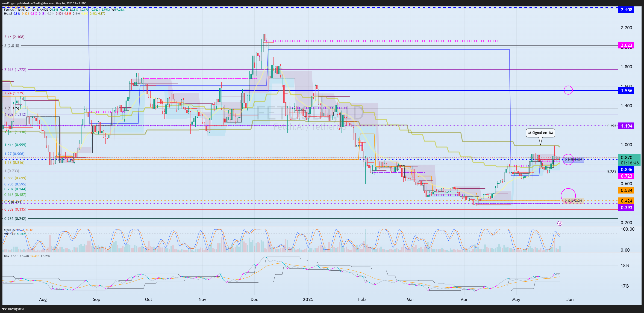Click the Fibonacci label '3.14 (2.108)'
This screenshot has width=644, height=313.
[14, 37]
